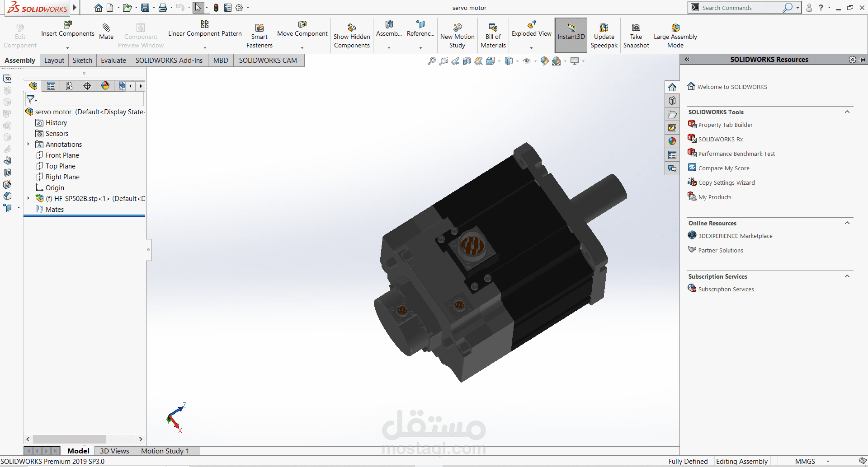Open Appearances task pane tab
This screenshot has width=868, height=467.
[x=672, y=141]
